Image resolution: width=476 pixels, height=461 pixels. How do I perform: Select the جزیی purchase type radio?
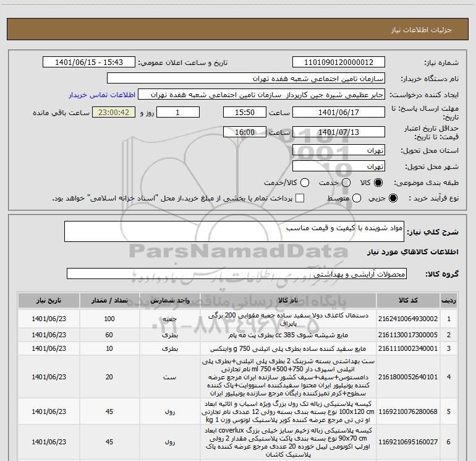point(393,198)
